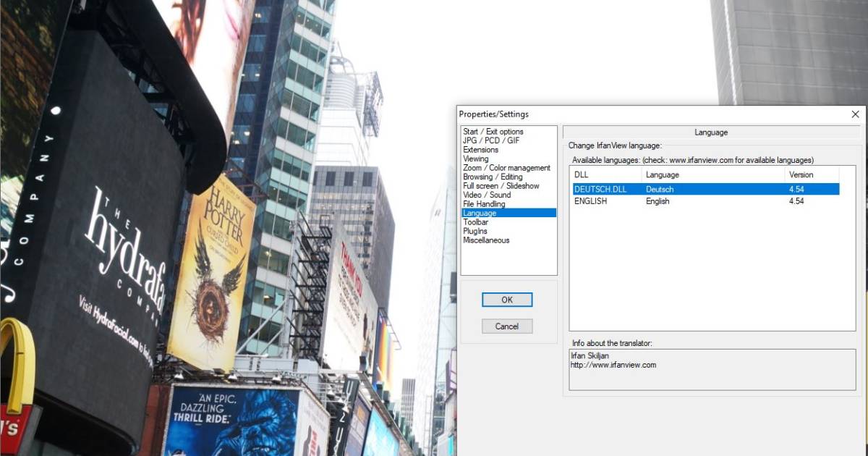Sort list by Language column header

(713, 174)
